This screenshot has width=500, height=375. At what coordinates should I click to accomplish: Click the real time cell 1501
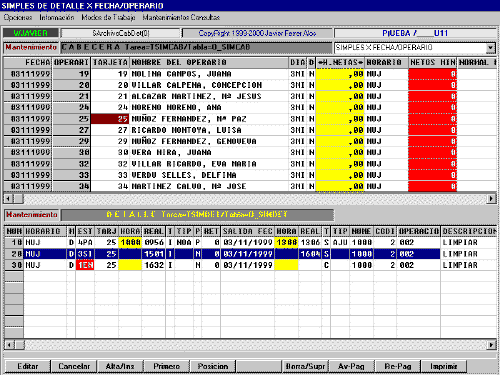tap(154, 254)
